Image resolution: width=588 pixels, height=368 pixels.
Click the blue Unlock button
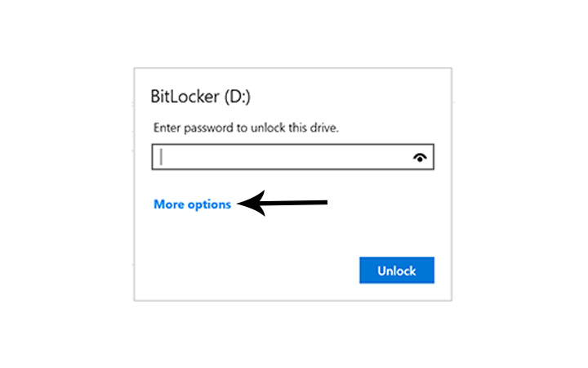coord(396,271)
